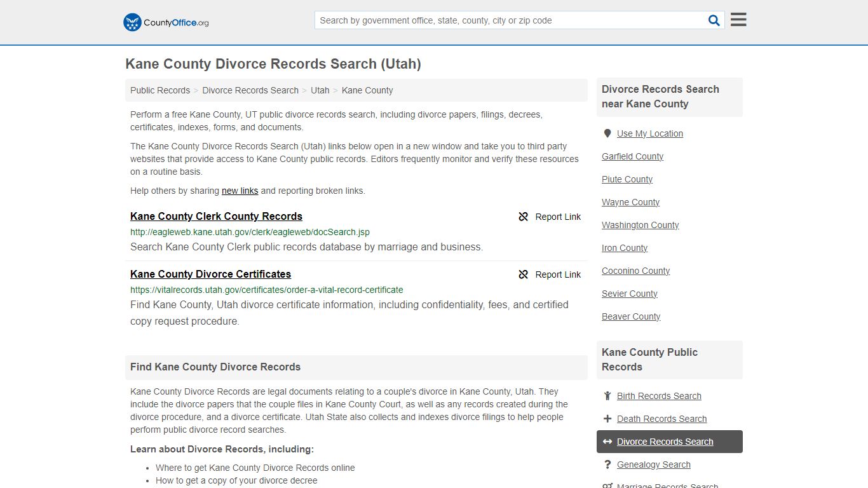
Task: Click the broken-link icon for Clerk County Records
Action: click(524, 217)
